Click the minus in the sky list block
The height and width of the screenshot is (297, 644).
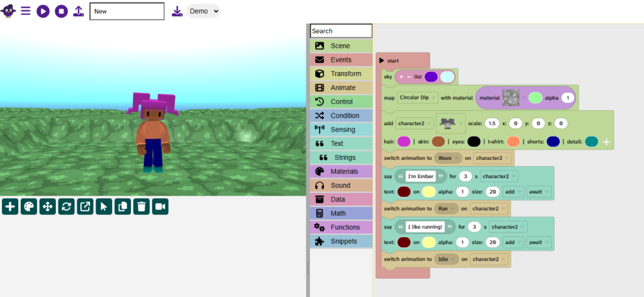coord(409,77)
